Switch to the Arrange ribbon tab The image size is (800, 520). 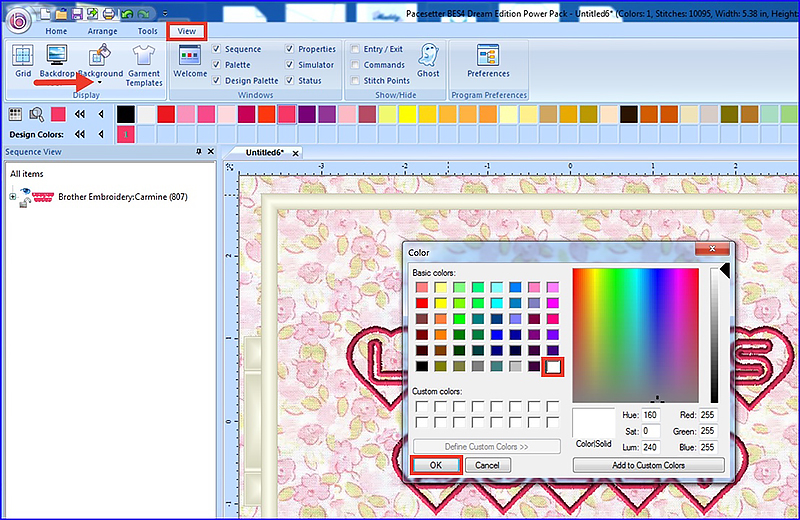[x=102, y=31]
